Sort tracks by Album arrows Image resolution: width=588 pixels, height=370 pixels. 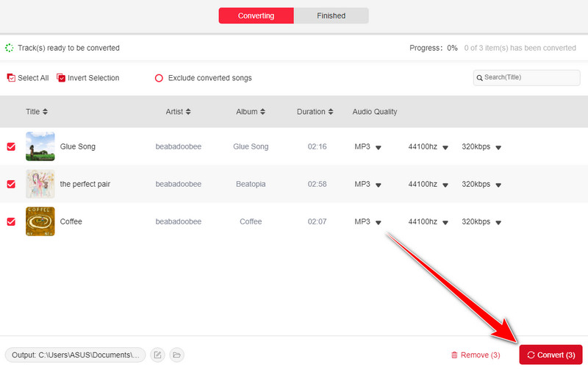[x=262, y=112]
